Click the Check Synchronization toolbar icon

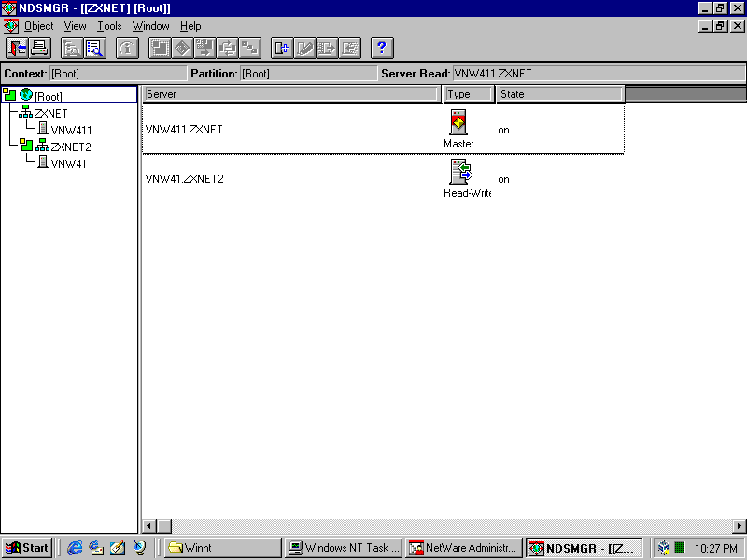coord(227,49)
